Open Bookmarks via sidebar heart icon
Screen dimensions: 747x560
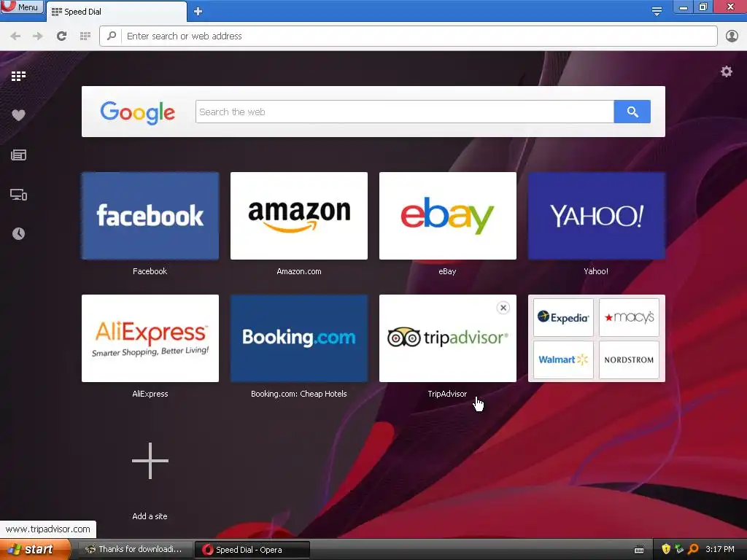point(18,115)
